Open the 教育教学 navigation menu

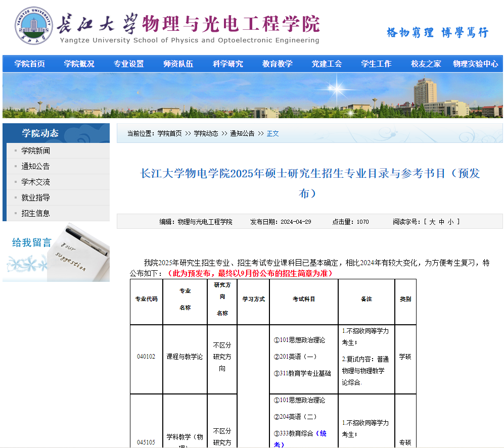(x=277, y=64)
